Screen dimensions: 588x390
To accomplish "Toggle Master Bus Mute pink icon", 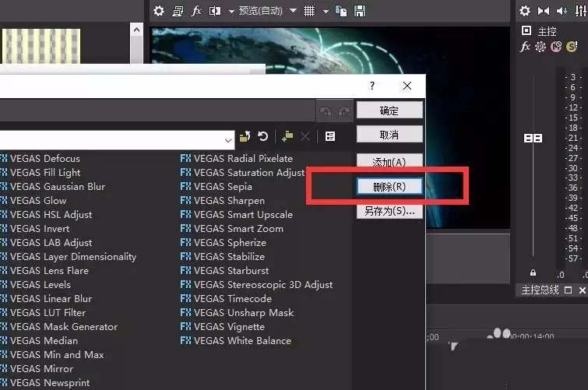I will coord(556,47).
